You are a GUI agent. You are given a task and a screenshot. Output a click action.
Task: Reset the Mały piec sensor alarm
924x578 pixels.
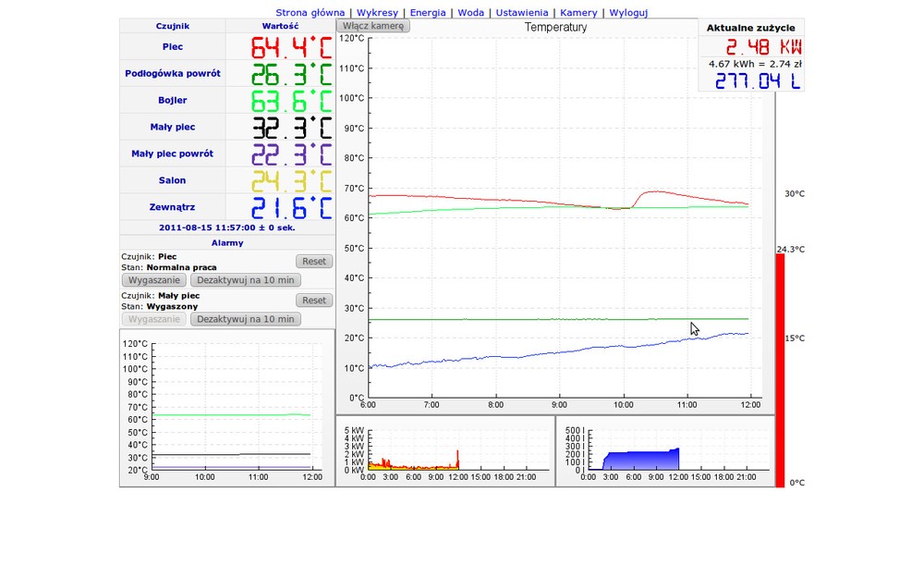click(314, 301)
